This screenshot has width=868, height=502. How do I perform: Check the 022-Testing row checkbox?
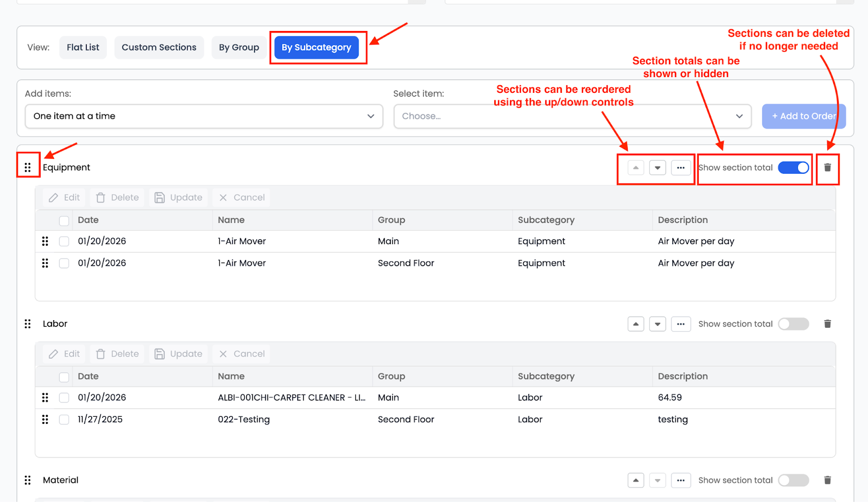click(x=64, y=420)
